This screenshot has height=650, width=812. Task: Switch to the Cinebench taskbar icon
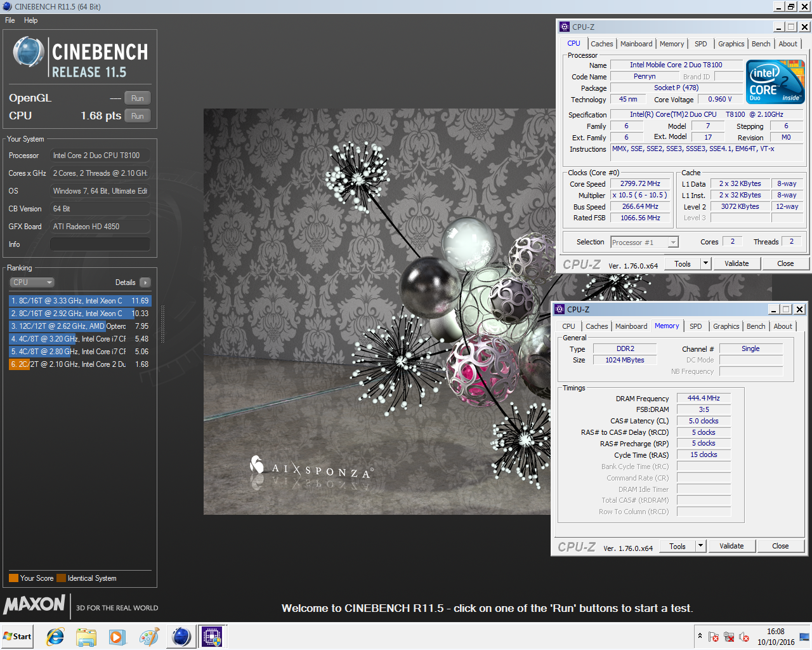181,636
